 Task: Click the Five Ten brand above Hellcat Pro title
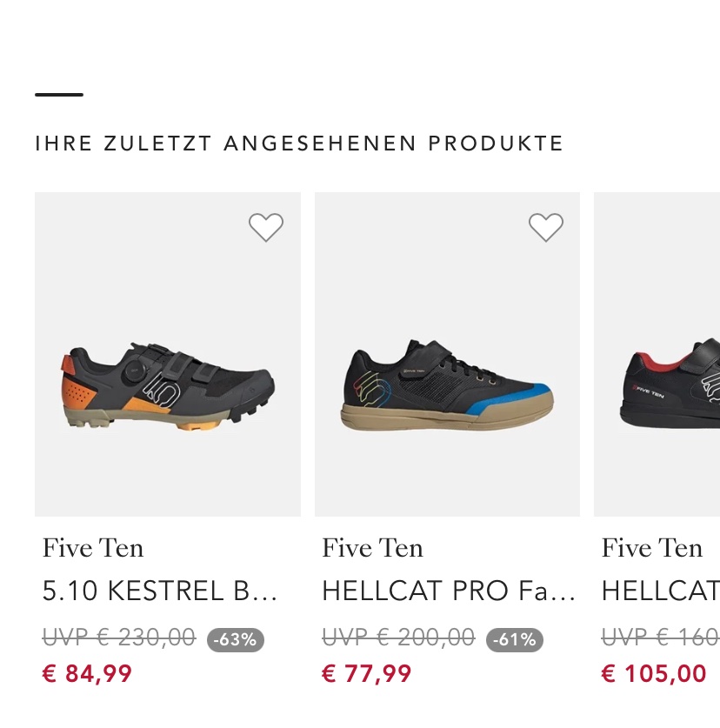tap(372, 548)
